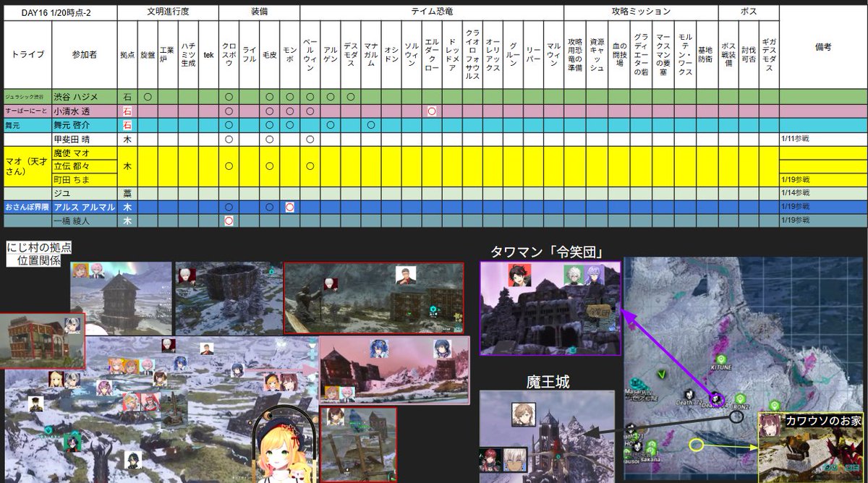Click the teal Masaru marker on map

(x=635, y=384)
